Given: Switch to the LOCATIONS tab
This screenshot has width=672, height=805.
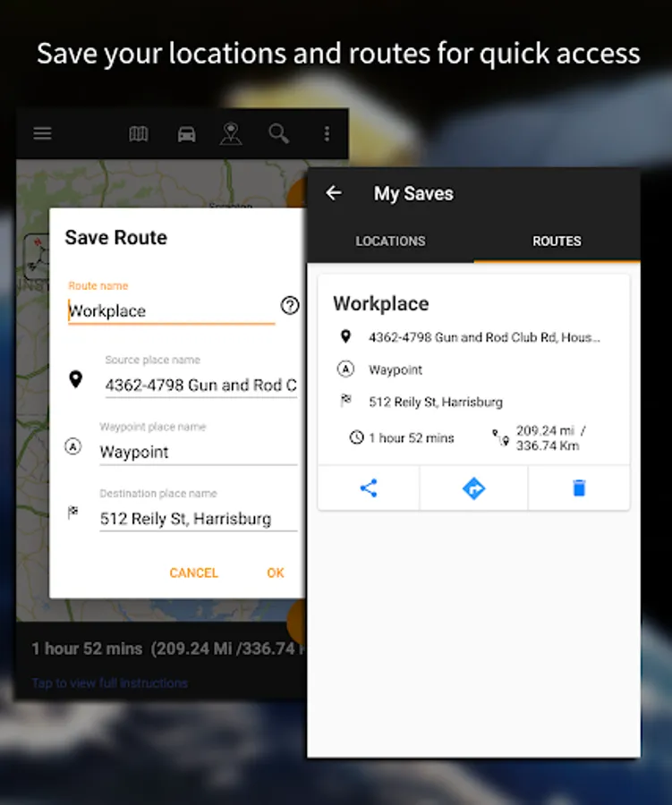Looking at the screenshot, I should click(390, 241).
